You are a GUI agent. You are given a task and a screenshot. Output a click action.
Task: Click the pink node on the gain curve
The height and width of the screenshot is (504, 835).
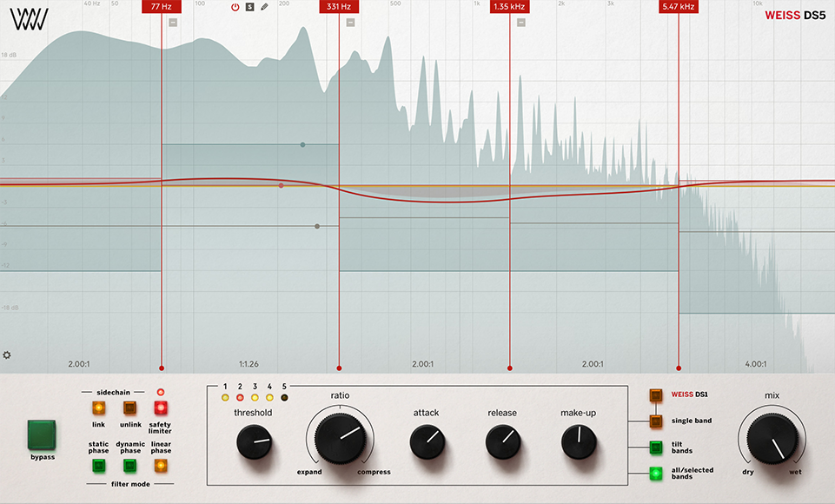click(282, 185)
